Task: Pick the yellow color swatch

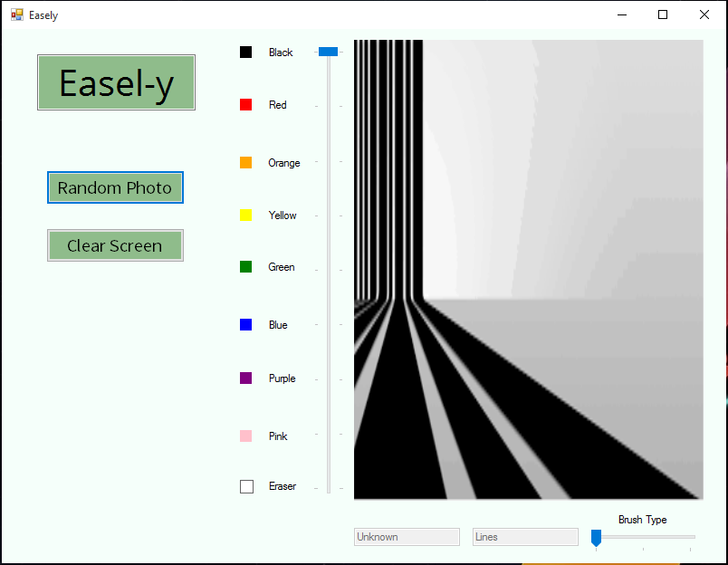Action: click(x=245, y=215)
